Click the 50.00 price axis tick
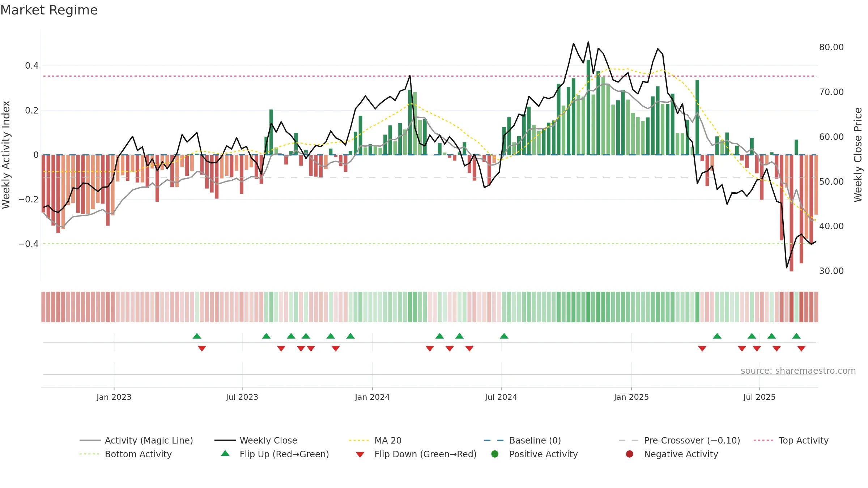 [x=831, y=181]
